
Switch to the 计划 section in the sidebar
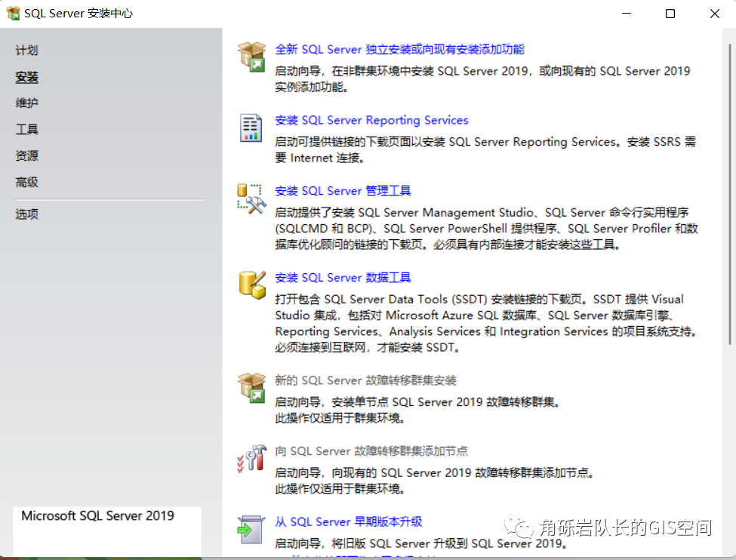26,50
